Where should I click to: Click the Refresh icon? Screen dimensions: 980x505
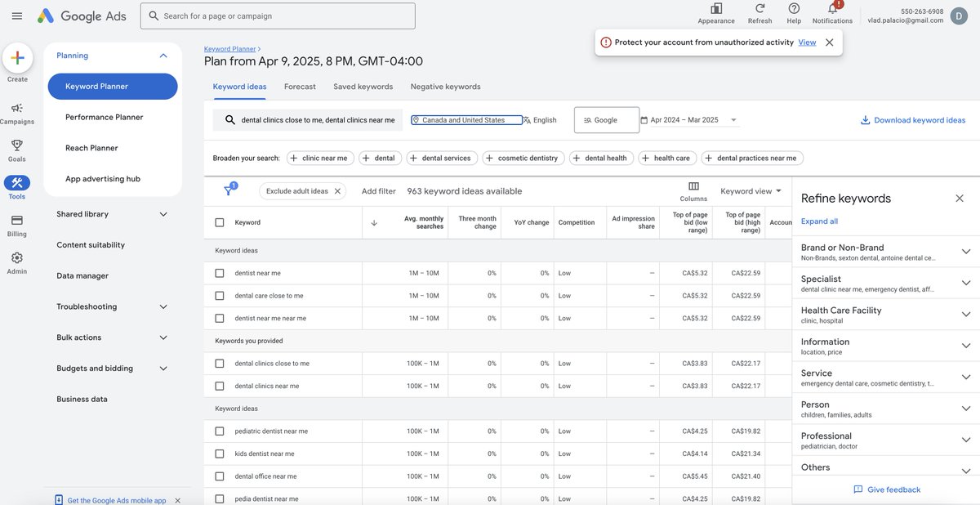click(x=759, y=8)
